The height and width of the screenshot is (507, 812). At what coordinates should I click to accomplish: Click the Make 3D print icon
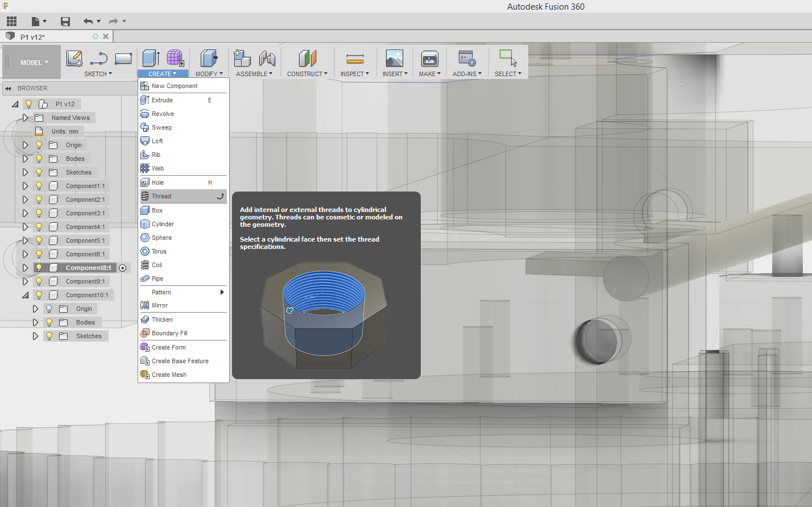click(430, 58)
